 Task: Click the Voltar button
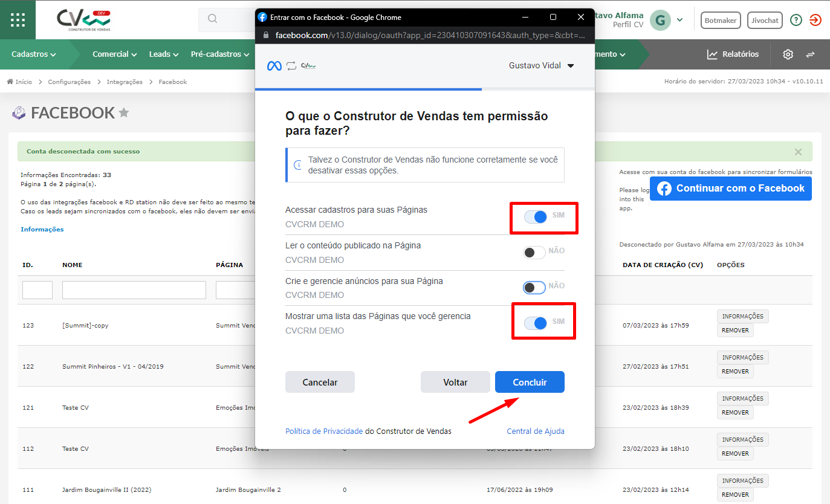pos(455,382)
